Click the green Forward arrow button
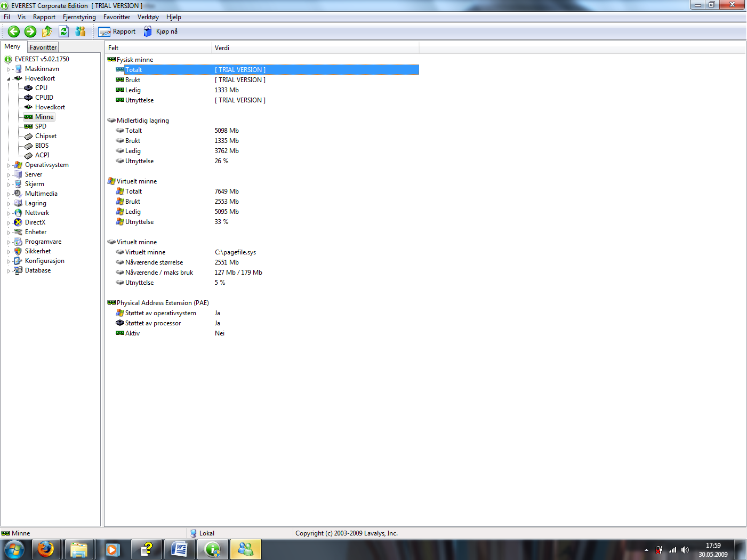This screenshot has width=747, height=560. (30, 31)
